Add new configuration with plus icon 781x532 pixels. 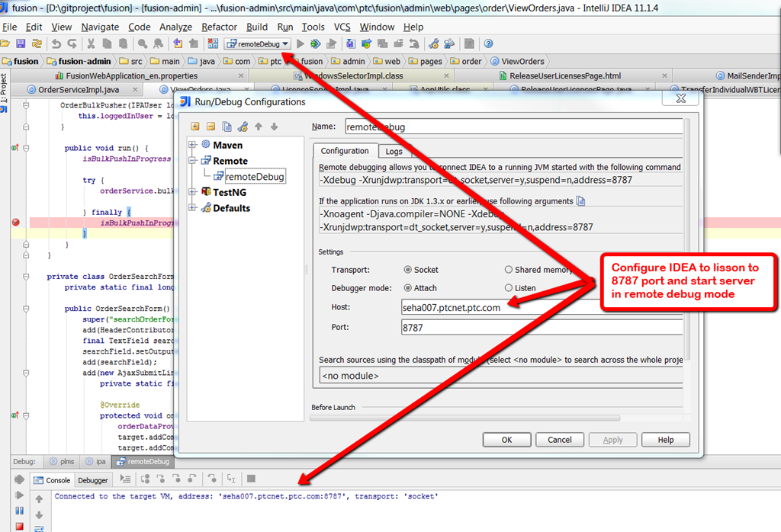pyautogui.click(x=195, y=127)
